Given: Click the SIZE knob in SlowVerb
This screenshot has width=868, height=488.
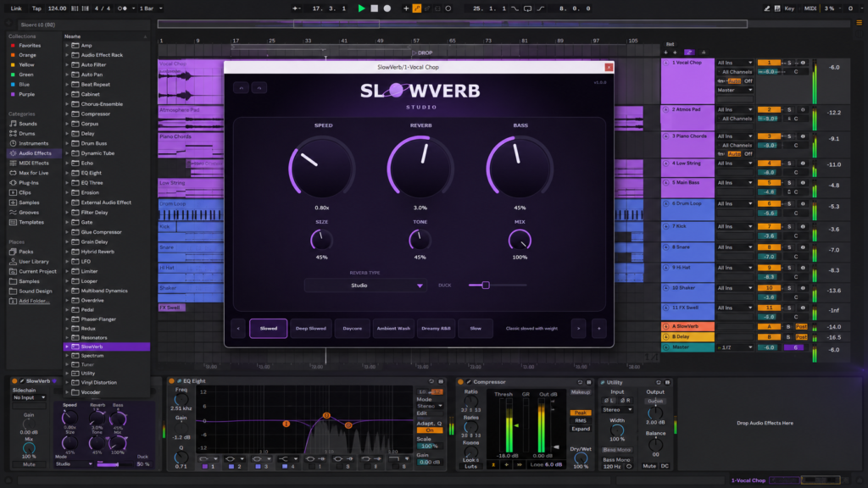Looking at the screenshot, I should [321, 240].
